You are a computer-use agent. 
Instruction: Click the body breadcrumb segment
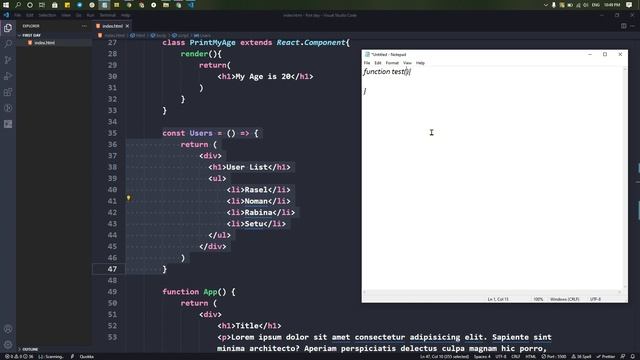click(159, 36)
